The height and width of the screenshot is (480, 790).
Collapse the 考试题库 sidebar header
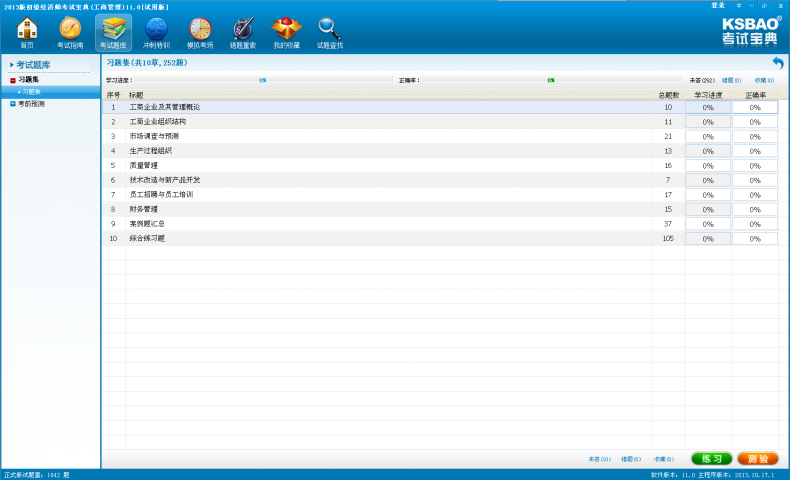(x=12, y=65)
